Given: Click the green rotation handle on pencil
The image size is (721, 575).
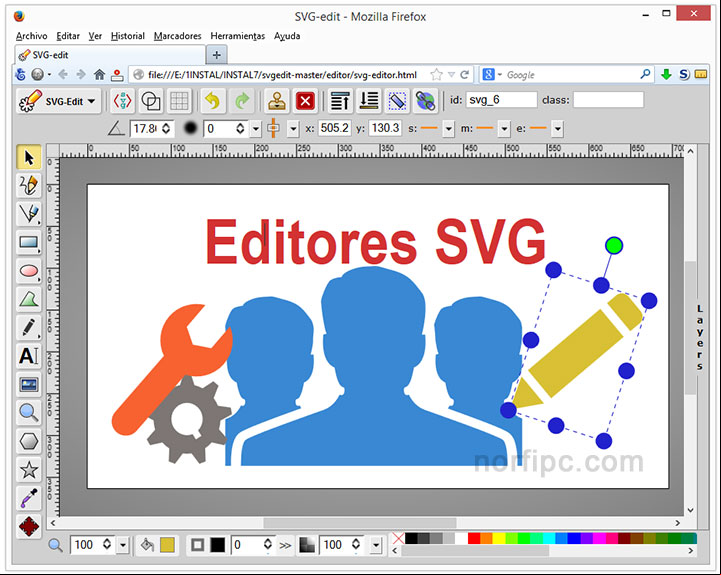Looking at the screenshot, I should pyautogui.click(x=614, y=246).
